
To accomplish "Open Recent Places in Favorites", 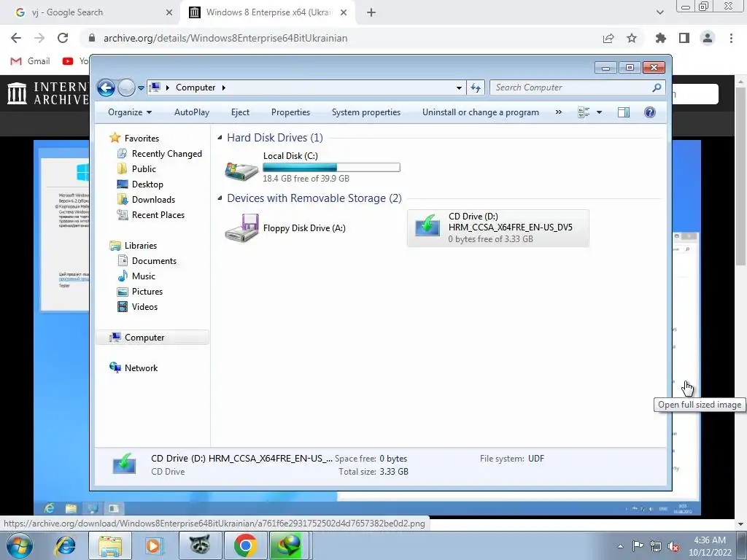I will pos(158,215).
